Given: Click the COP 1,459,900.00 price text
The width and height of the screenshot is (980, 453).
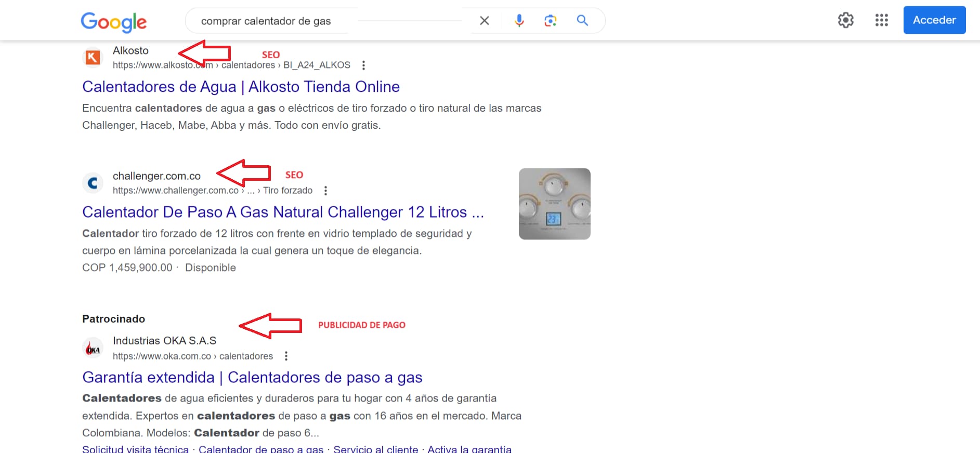Looking at the screenshot, I should tap(127, 268).
